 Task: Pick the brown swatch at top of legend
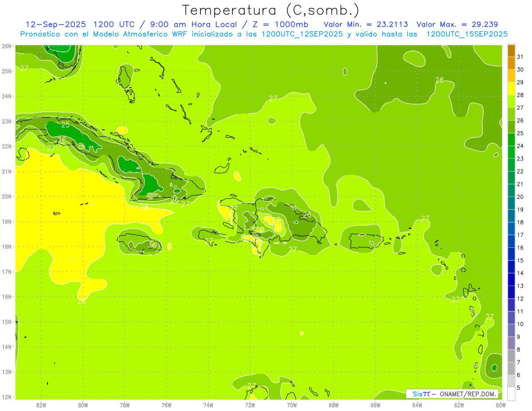tap(511, 51)
